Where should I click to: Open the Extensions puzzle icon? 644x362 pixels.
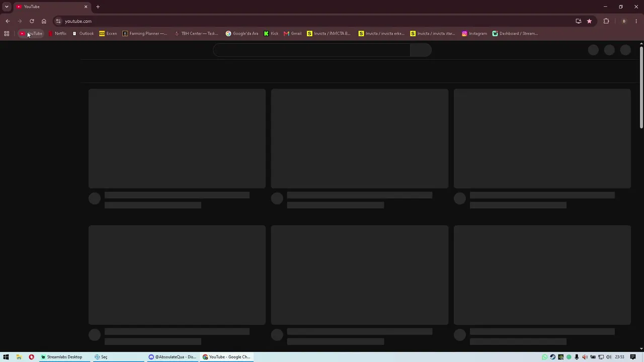606,21
